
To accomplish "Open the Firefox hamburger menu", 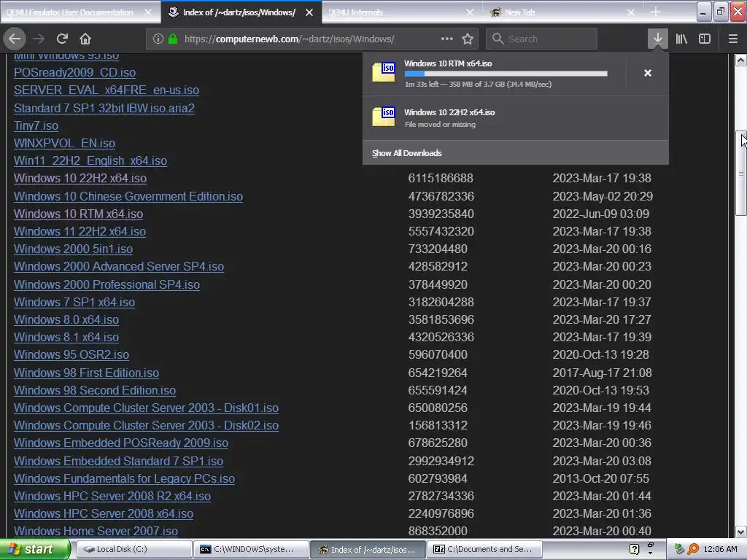I will [732, 39].
